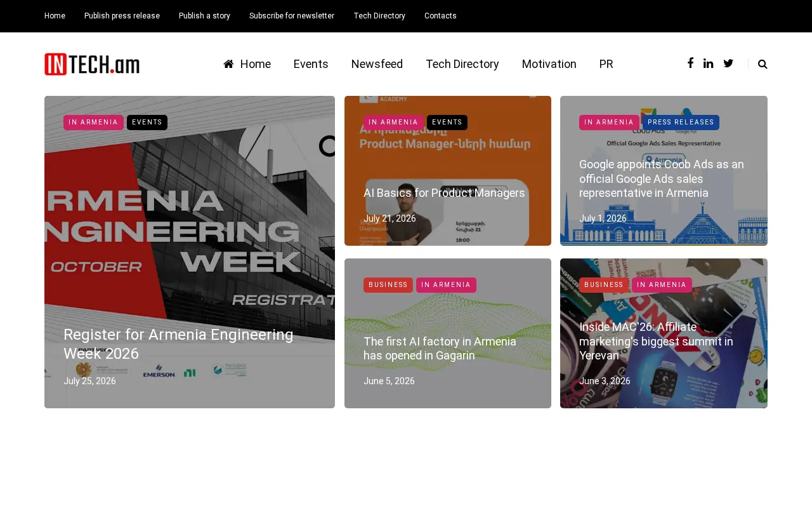Click Contacts link in top bar

pos(440,16)
